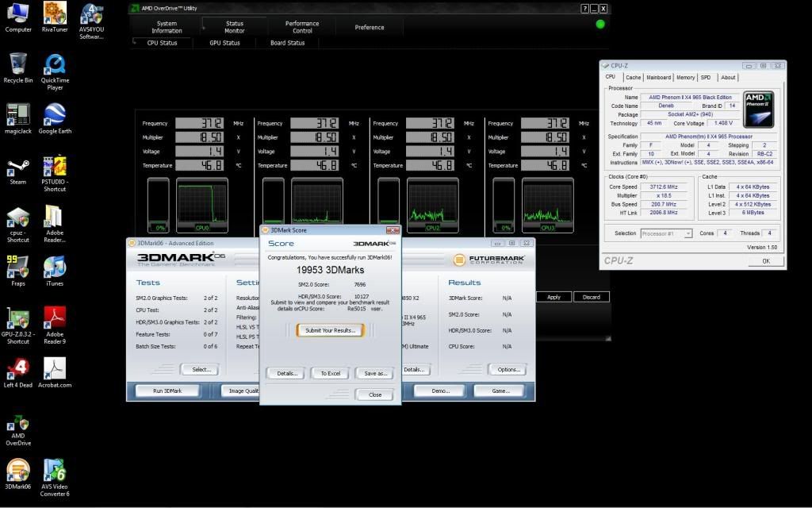Switch to the SPD tab in CPU-Z

706,77
